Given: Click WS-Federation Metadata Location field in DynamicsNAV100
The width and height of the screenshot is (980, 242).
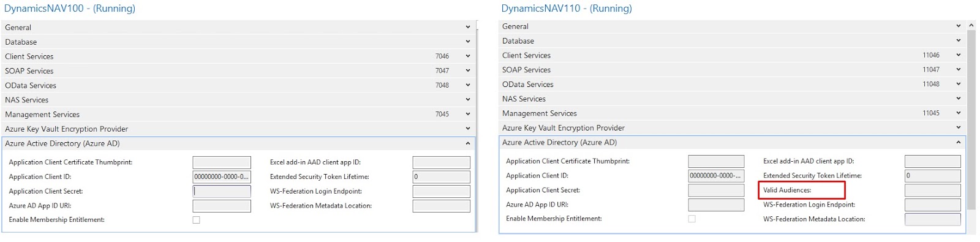Looking at the screenshot, I should pos(442,206).
